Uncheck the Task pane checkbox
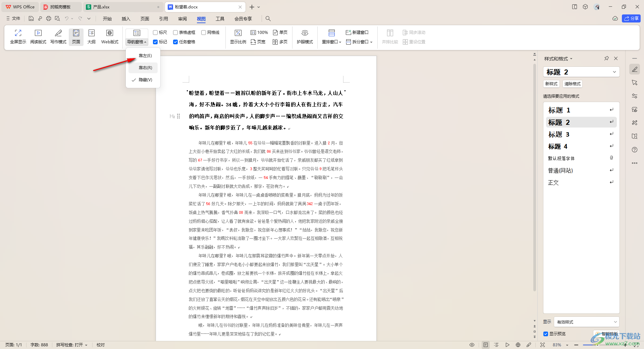Viewport: 644px width, 349px height. point(175,42)
